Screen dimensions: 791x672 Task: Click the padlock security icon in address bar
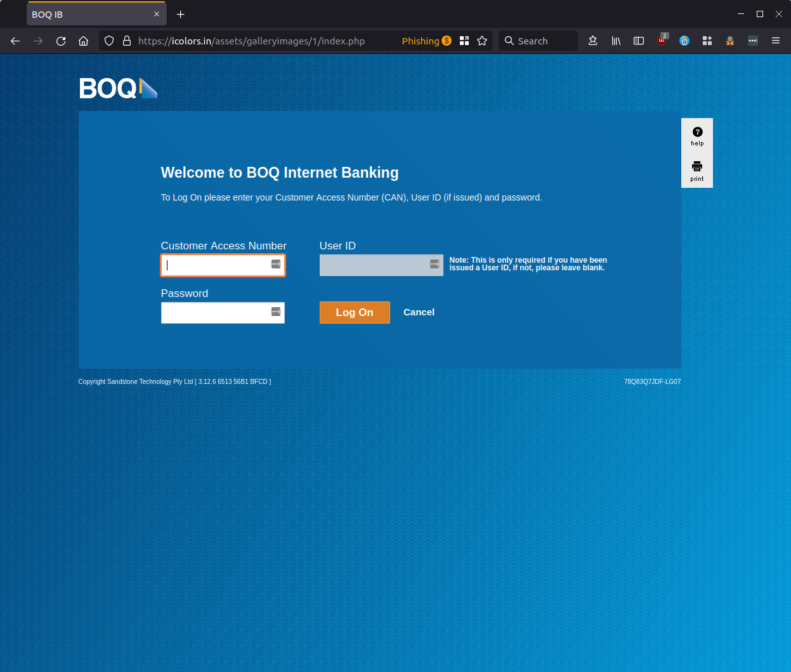pyautogui.click(x=126, y=41)
